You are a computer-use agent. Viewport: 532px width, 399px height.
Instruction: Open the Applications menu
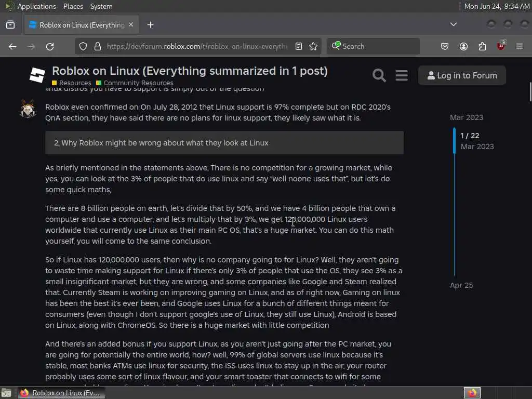[37, 6]
